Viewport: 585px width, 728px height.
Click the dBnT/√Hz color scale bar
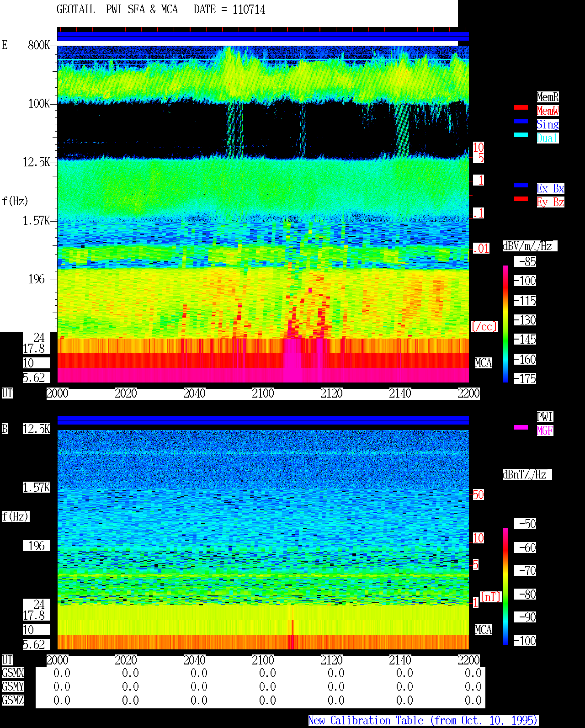pos(505,586)
